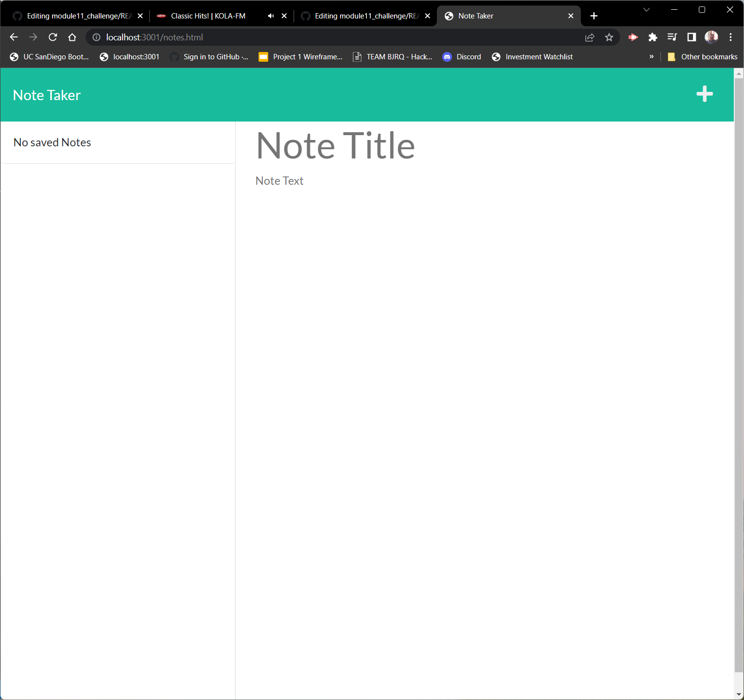
Task: Click the reload page icon
Action: point(52,37)
